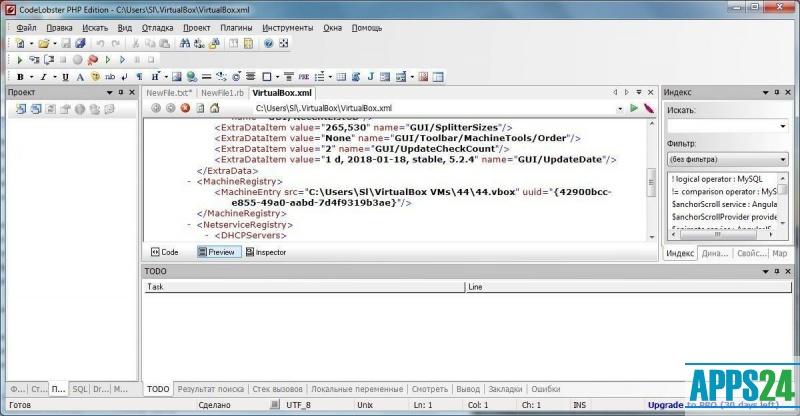800x416 pixels.
Task: Switch to Code view tab
Action: pyautogui.click(x=165, y=252)
